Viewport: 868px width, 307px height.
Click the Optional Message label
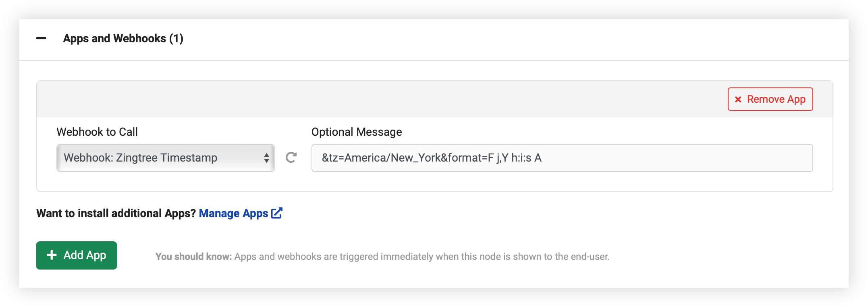[x=356, y=132]
